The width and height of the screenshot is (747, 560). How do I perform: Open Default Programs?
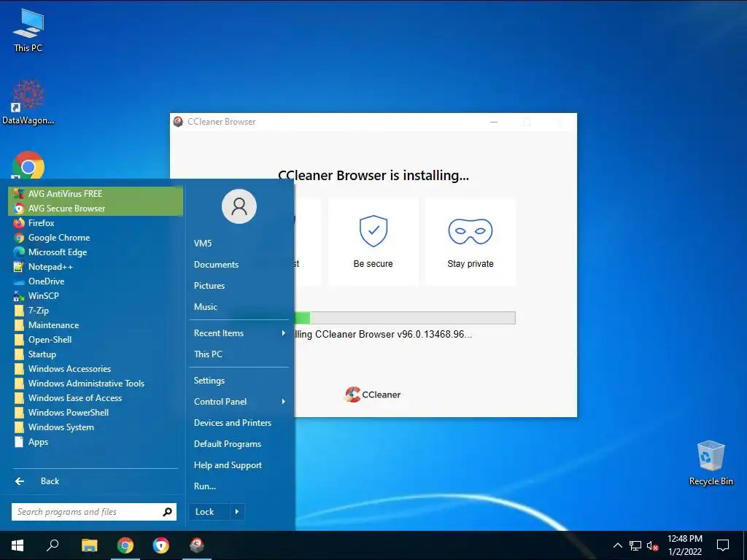[x=239, y=444]
